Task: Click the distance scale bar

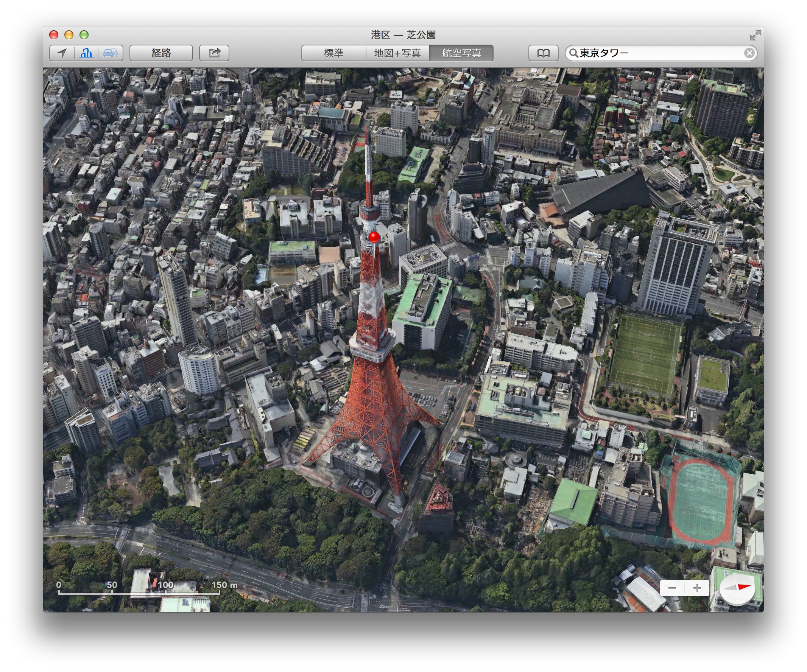Action: pos(139,592)
